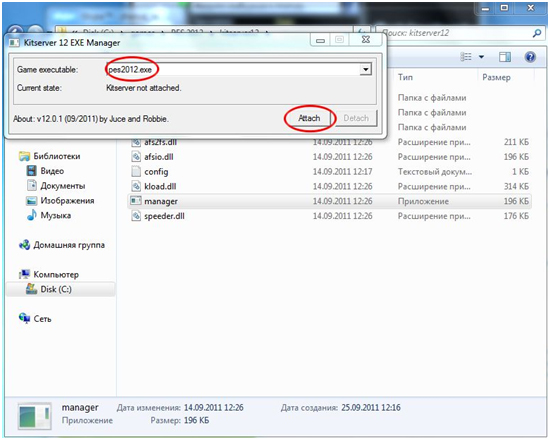The width and height of the screenshot is (550, 440).
Task: Click the Домашняя группа icon
Action: pyautogui.click(x=25, y=245)
